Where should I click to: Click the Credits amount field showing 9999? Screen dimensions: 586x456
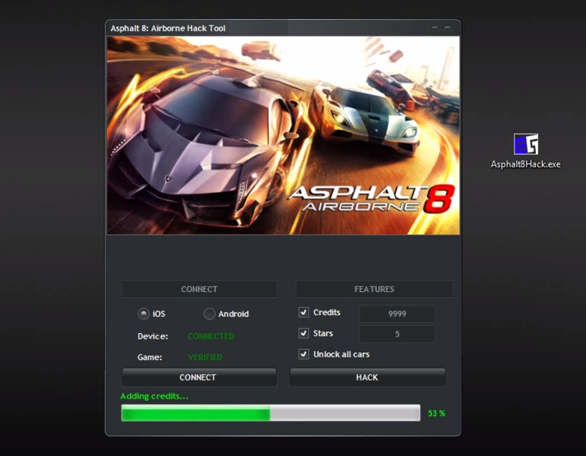(x=397, y=314)
